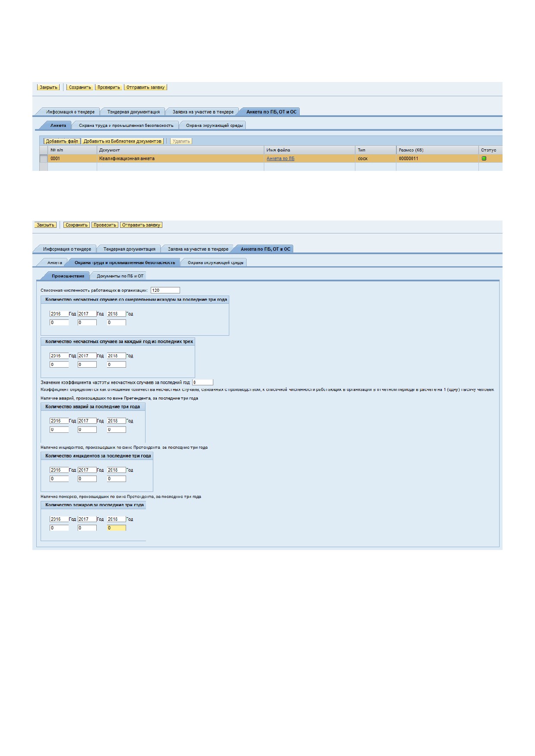Viewport: 535px width, 756px height.
Task: Open Охрана окружающей среды sub-tab above file list
Action: (214, 126)
